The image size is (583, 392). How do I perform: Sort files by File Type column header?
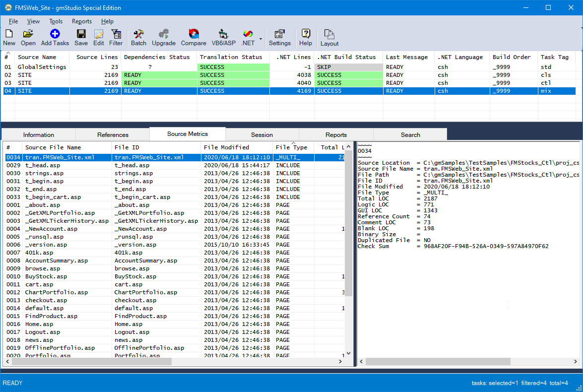[292, 147]
